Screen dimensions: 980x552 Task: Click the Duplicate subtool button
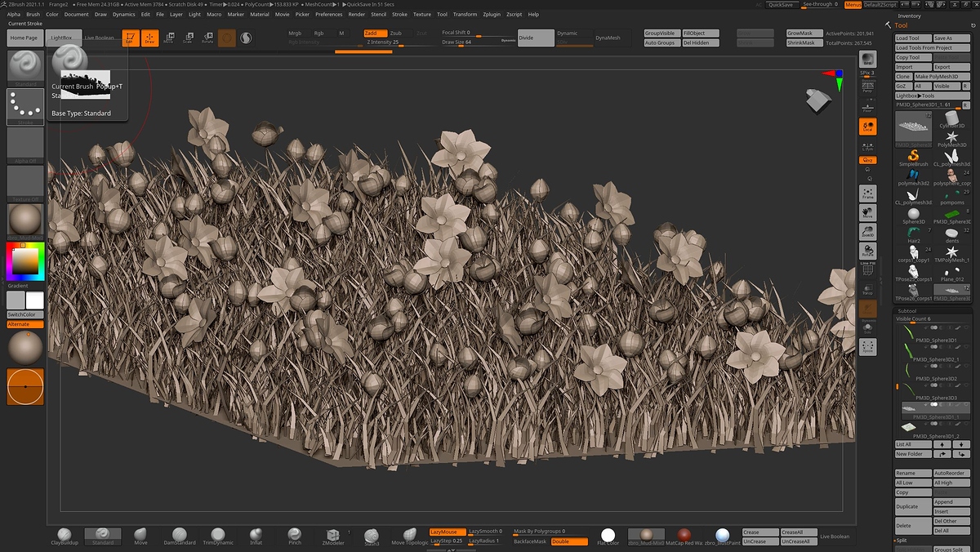click(913, 506)
